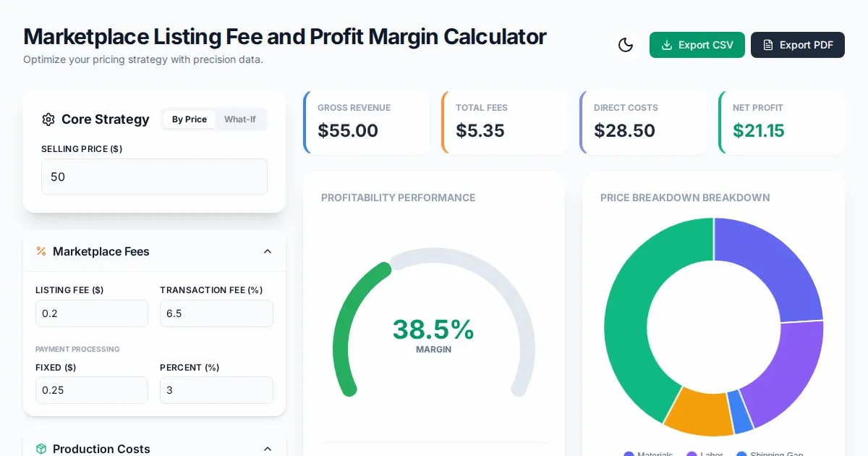The image size is (868, 456).
Task: Click the Export CSV download icon
Action: 667,45
